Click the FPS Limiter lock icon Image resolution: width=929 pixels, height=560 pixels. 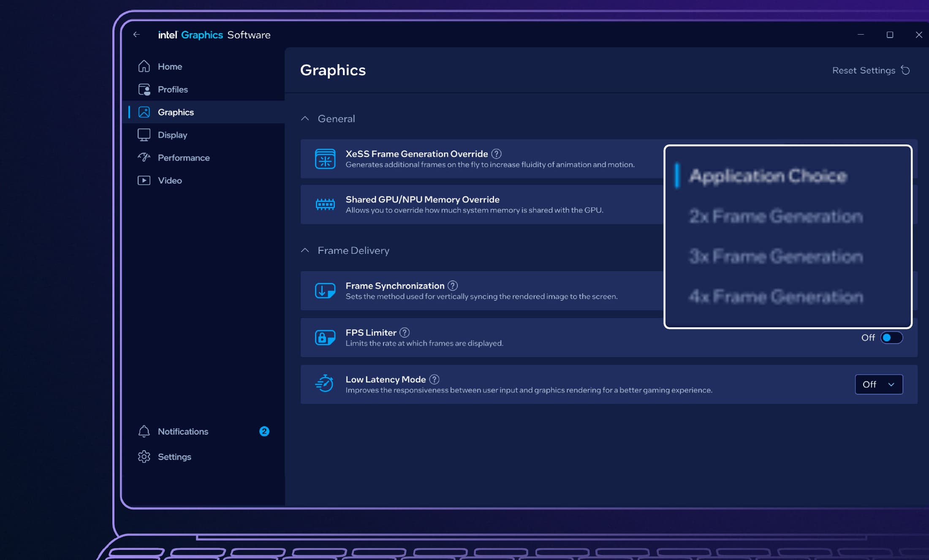[x=325, y=337]
